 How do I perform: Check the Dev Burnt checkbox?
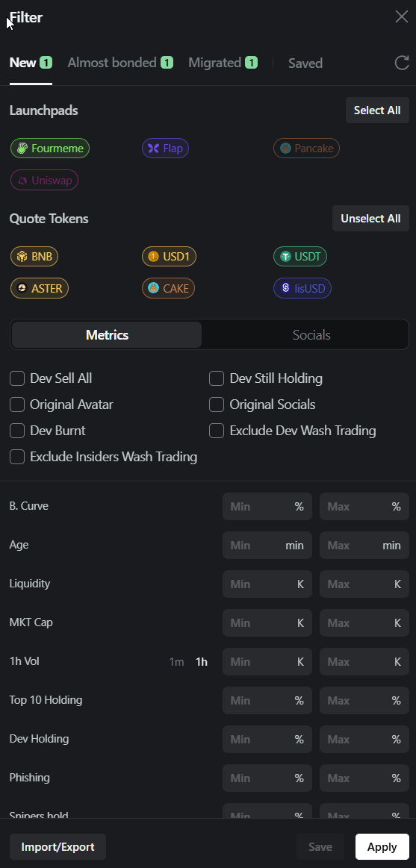(x=17, y=431)
